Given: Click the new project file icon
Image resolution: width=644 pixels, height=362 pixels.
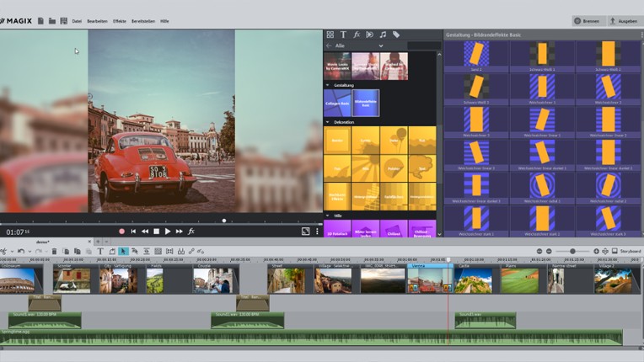Looking at the screenshot, I should click(40, 20).
